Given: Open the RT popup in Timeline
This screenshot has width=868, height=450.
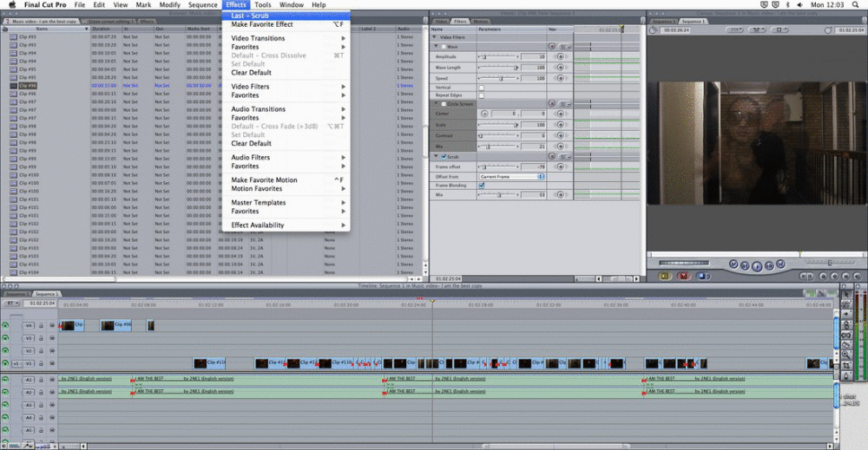Looking at the screenshot, I should click(12, 303).
